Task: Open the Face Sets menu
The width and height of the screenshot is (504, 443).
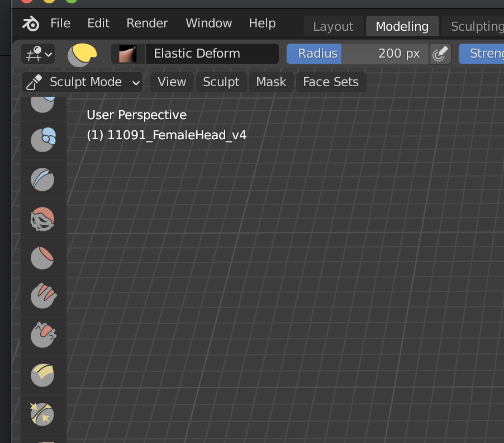Action: click(x=331, y=82)
